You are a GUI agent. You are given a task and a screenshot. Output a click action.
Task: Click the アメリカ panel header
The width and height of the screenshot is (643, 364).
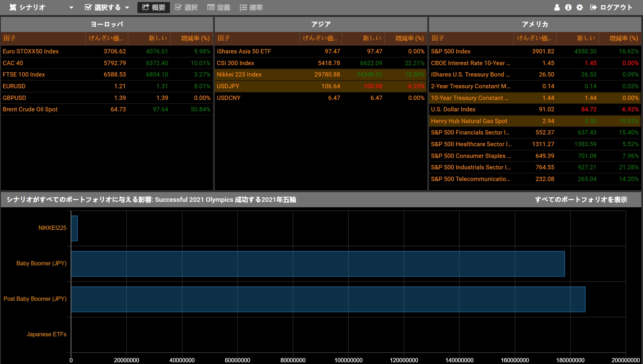click(x=535, y=24)
